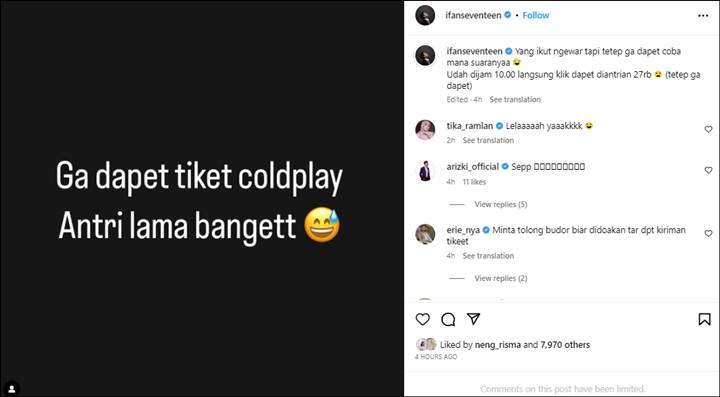Click the Coldplay ticket post image

point(202,198)
